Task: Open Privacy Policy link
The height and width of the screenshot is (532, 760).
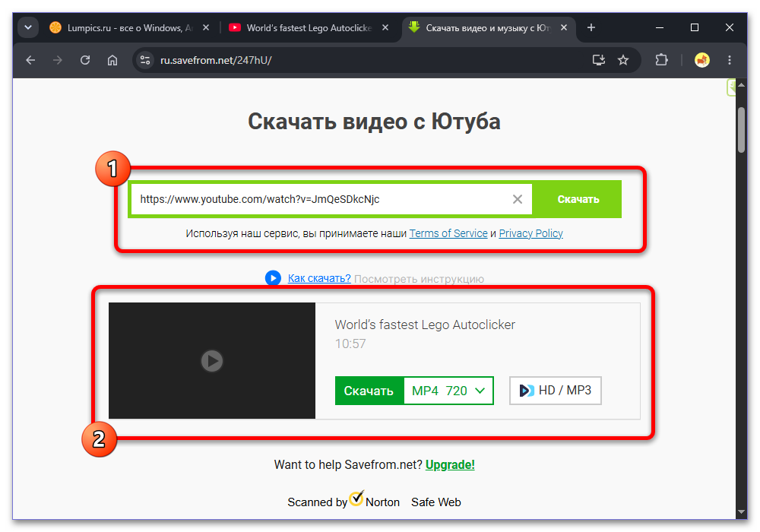Action: (530, 233)
